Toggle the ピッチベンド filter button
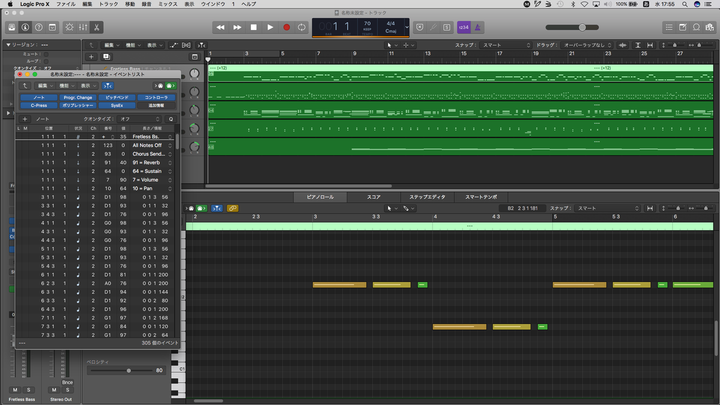The image size is (720, 405). [117, 97]
